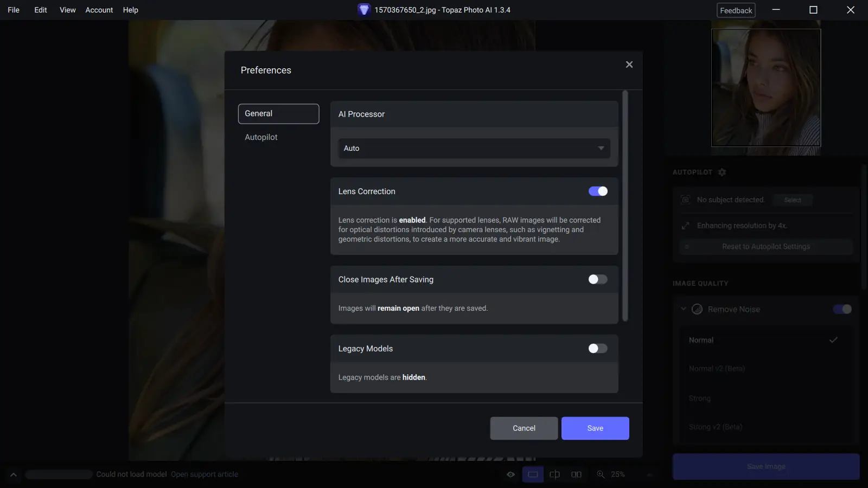This screenshot has width=868, height=488.
Task: Close the Preferences dialog with X
Action: point(629,65)
